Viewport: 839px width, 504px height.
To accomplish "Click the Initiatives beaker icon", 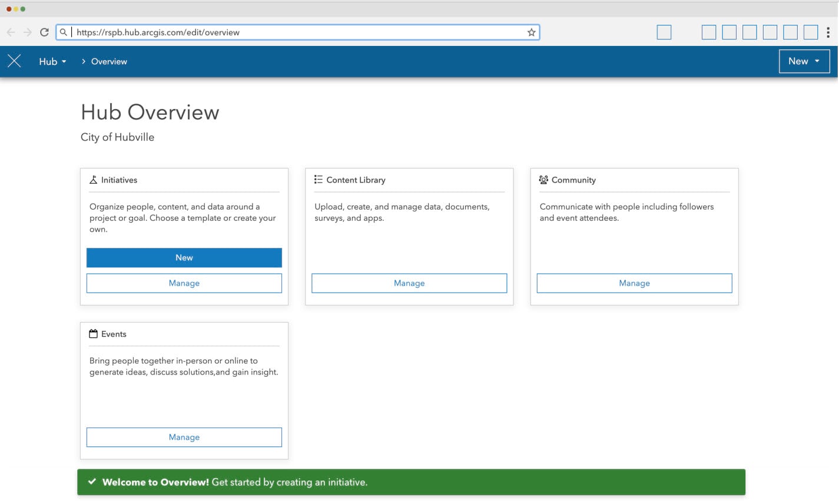I will [x=93, y=180].
